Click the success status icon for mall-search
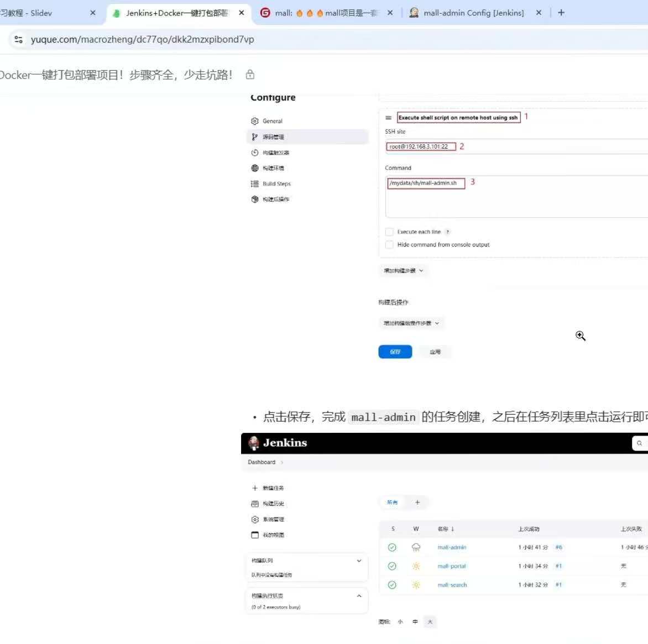This screenshot has width=648, height=644. 392,585
